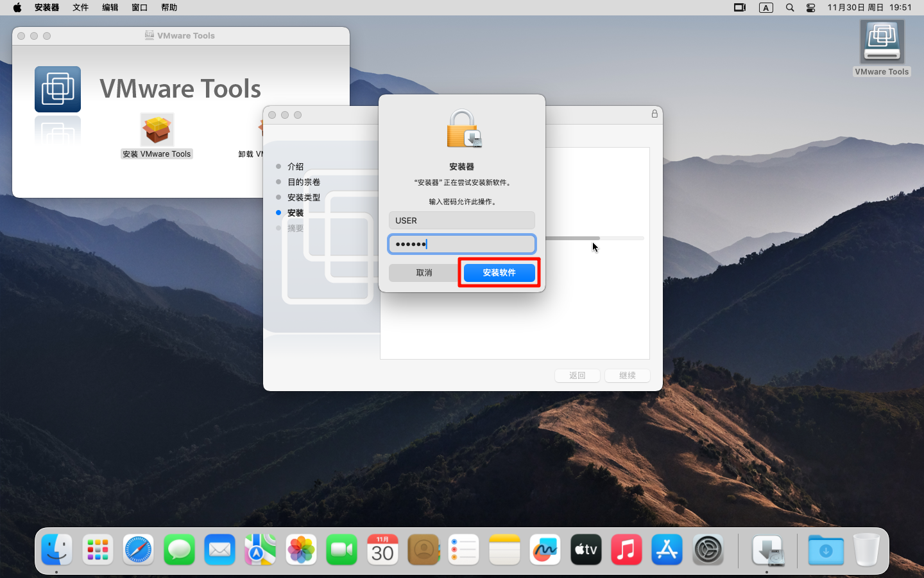Open Freeform from the Dock
The height and width of the screenshot is (578, 924).
click(545, 550)
